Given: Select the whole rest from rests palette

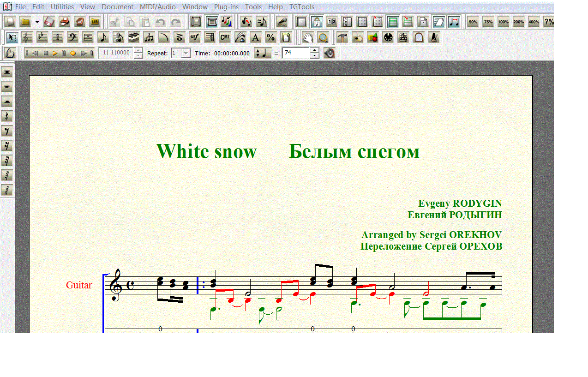Looking at the screenshot, I should pyautogui.click(x=7, y=87).
